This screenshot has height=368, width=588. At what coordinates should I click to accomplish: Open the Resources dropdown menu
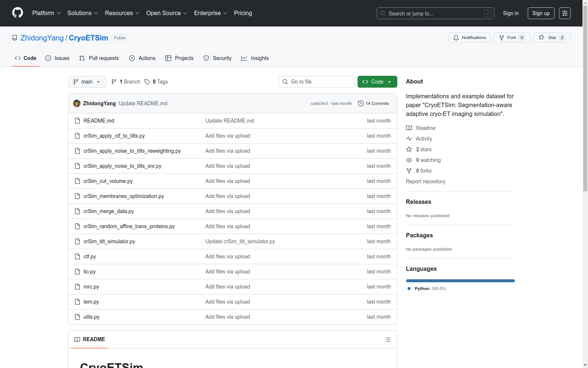click(x=122, y=13)
